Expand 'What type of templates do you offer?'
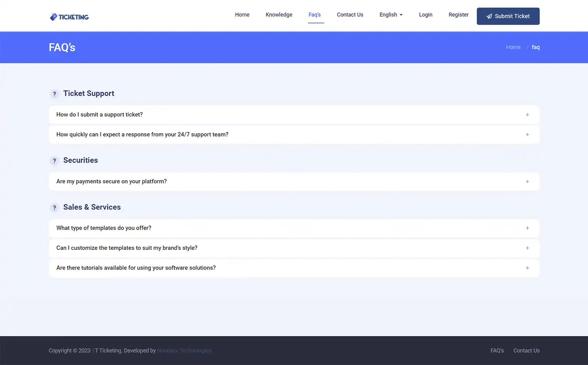Screen dimensions: 588x365 click(527, 228)
